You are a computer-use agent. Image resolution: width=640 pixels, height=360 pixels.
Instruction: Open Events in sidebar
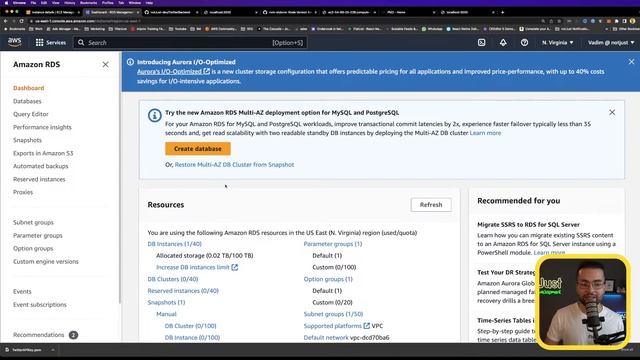tap(22, 291)
